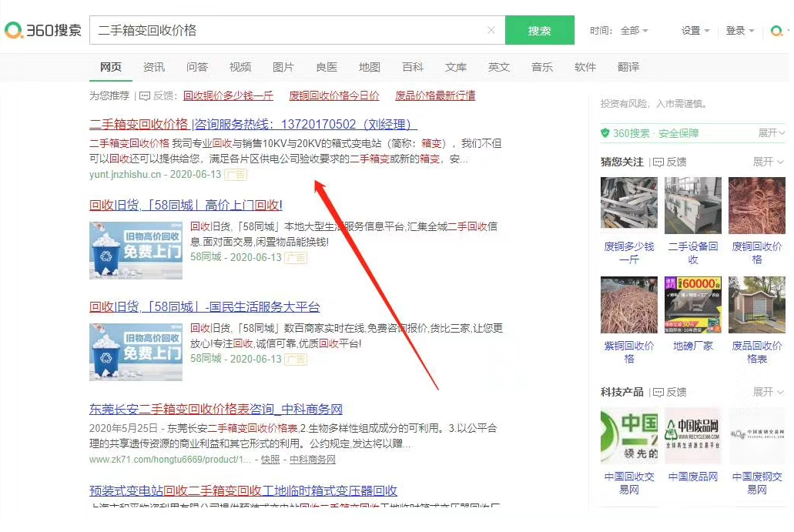Open the 地磅厂家 thumbnail image
Viewport: 794px width, 532px height.
click(x=693, y=305)
